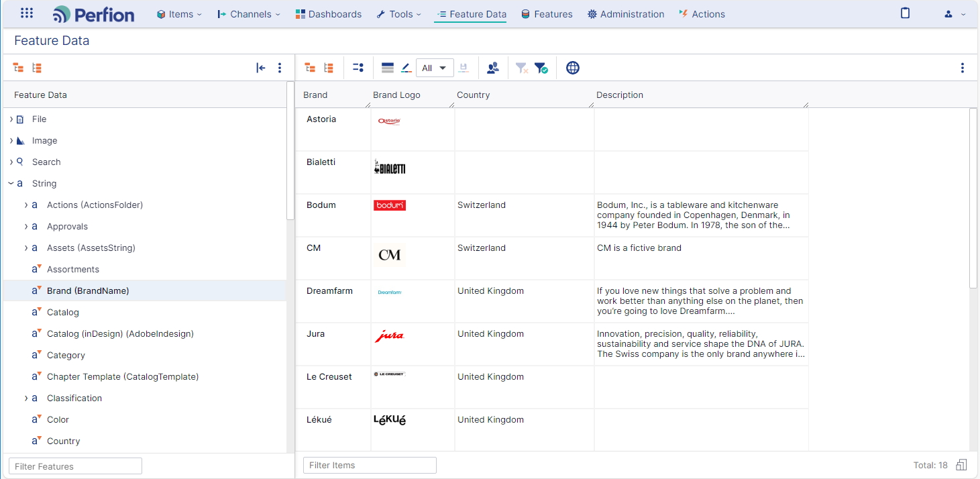The height and width of the screenshot is (479, 980).
Task: Click the users icon in toolbar
Action: point(493,68)
